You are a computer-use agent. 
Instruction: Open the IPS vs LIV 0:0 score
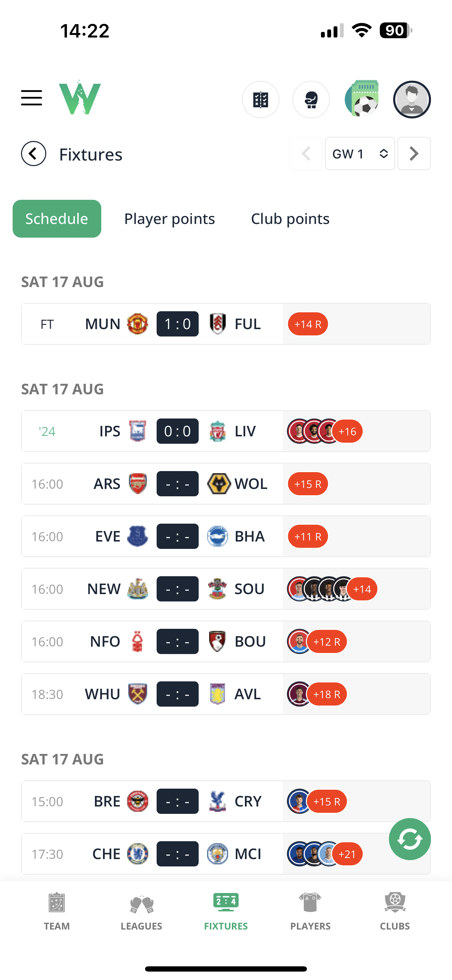(177, 431)
